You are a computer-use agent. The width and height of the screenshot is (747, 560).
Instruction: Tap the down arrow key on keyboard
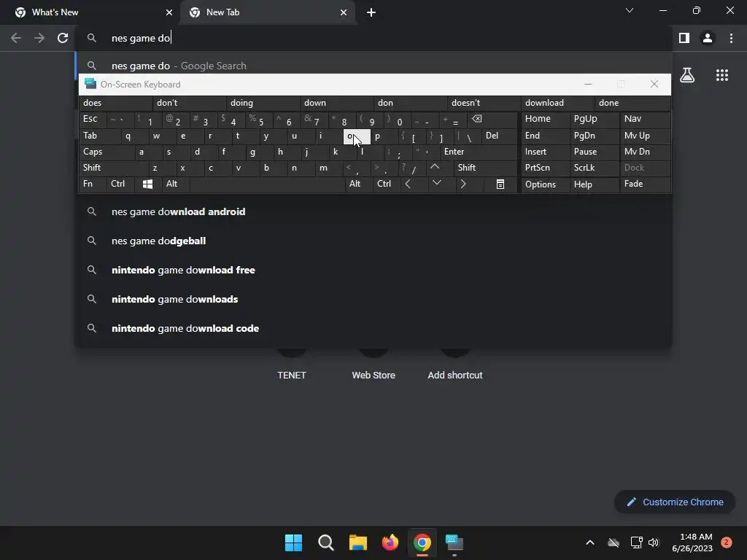(x=436, y=183)
